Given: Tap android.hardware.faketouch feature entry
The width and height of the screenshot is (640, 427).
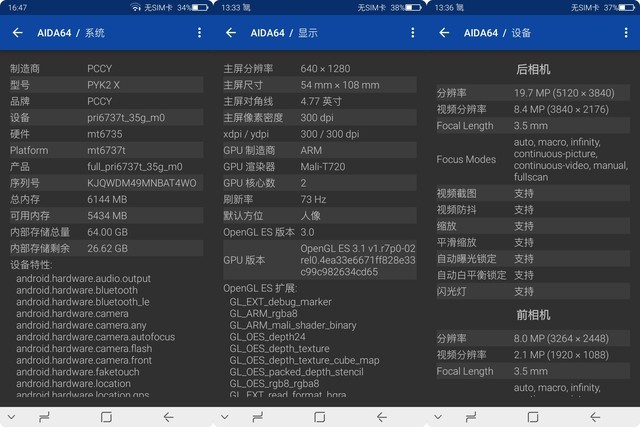Looking at the screenshot, I should (78, 372).
